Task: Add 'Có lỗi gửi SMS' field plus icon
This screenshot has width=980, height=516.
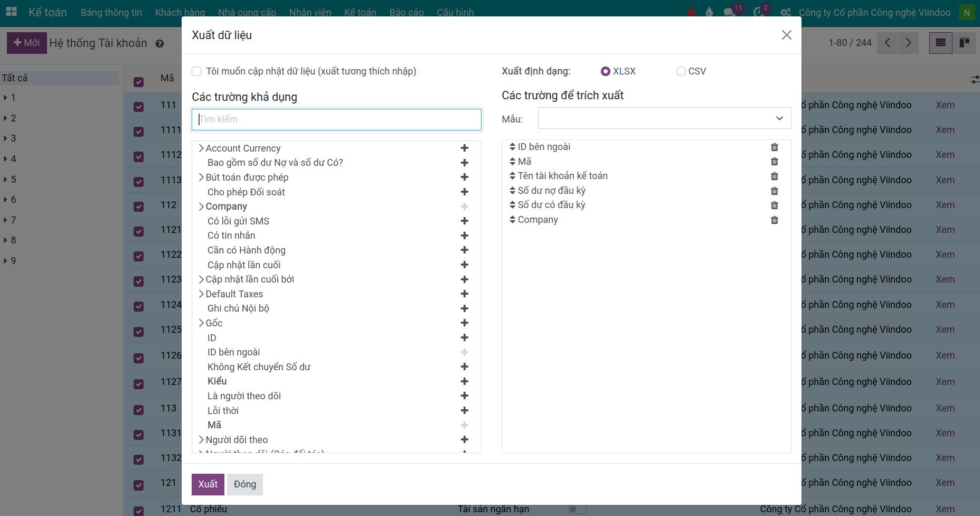Action: pos(464,221)
